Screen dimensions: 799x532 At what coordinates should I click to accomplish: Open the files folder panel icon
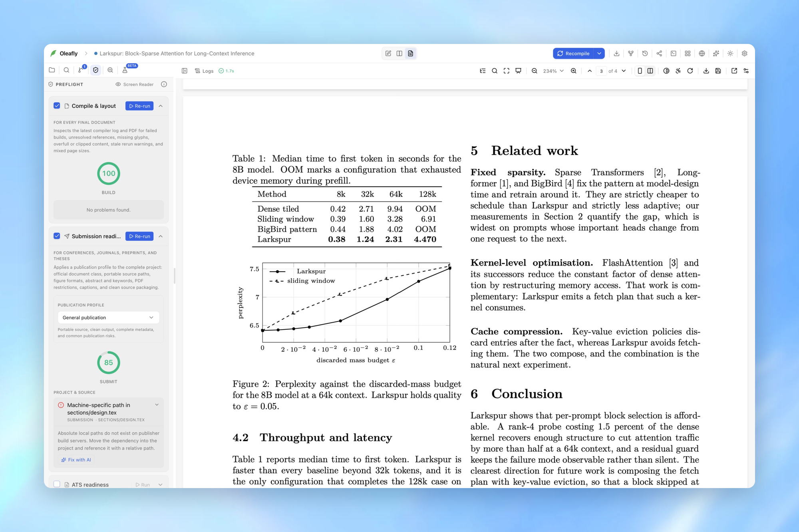tap(52, 70)
